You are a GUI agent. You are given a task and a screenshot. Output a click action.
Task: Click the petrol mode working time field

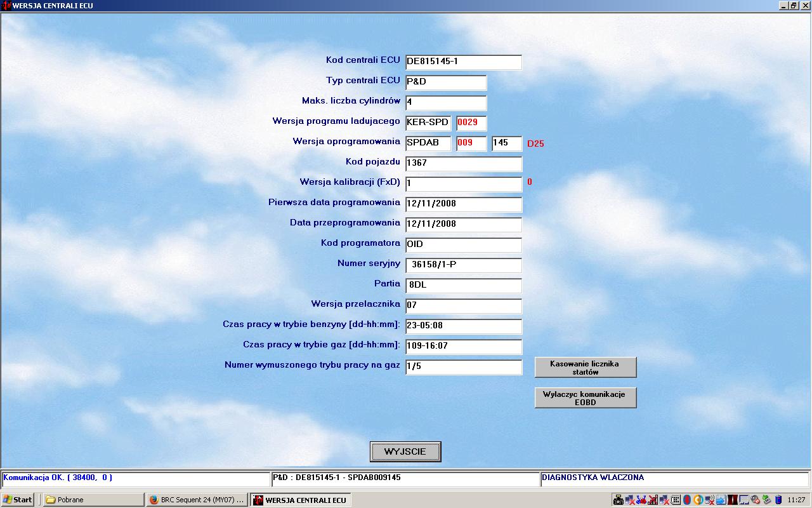pyautogui.click(x=464, y=326)
